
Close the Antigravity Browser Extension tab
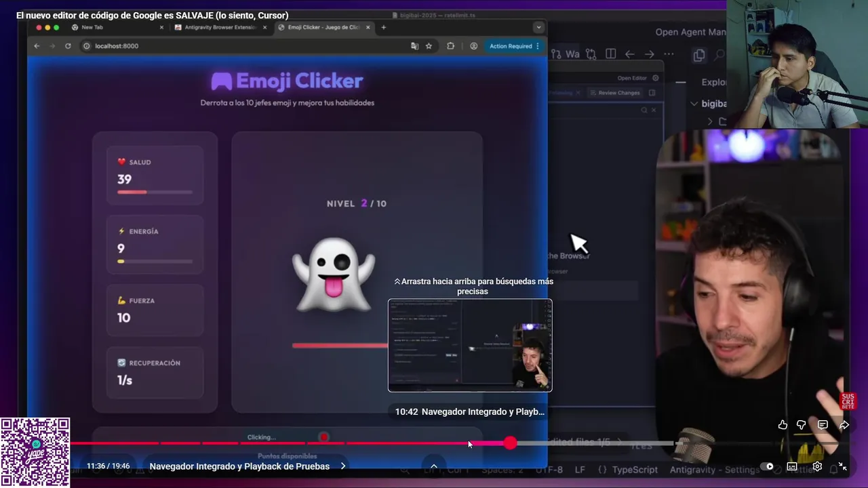(x=264, y=28)
